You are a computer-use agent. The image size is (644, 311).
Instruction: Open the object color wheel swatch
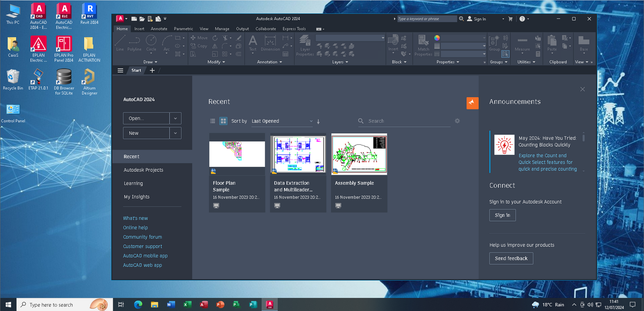tap(437, 38)
